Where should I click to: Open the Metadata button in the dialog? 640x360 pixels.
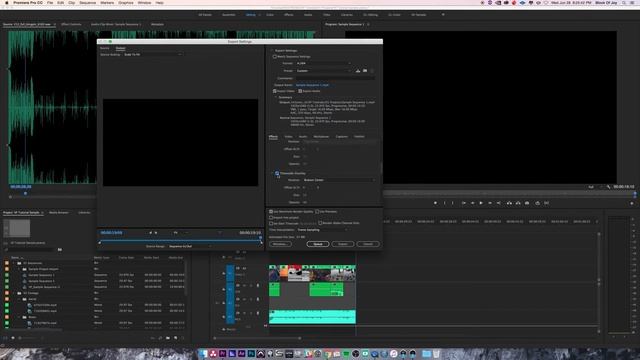coord(280,244)
